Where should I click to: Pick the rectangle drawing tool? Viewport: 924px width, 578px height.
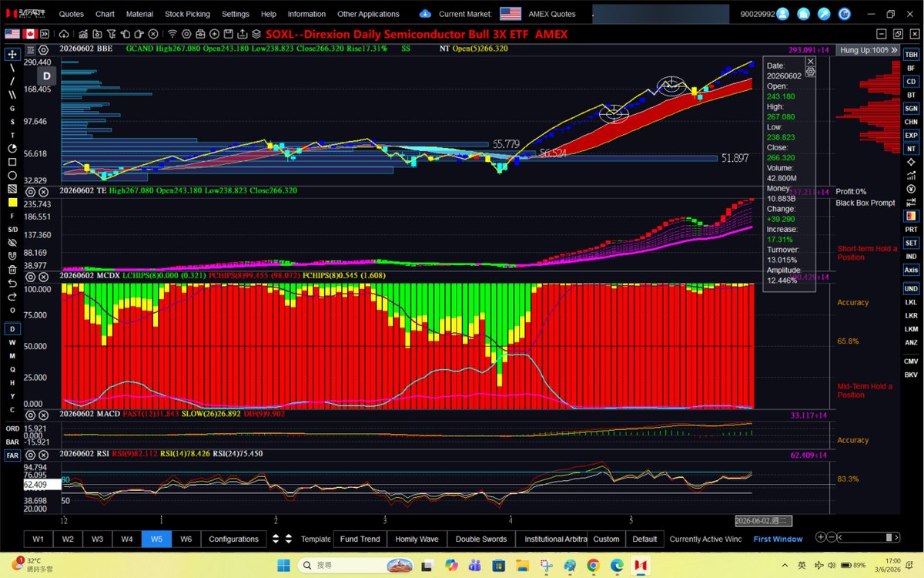click(x=12, y=162)
